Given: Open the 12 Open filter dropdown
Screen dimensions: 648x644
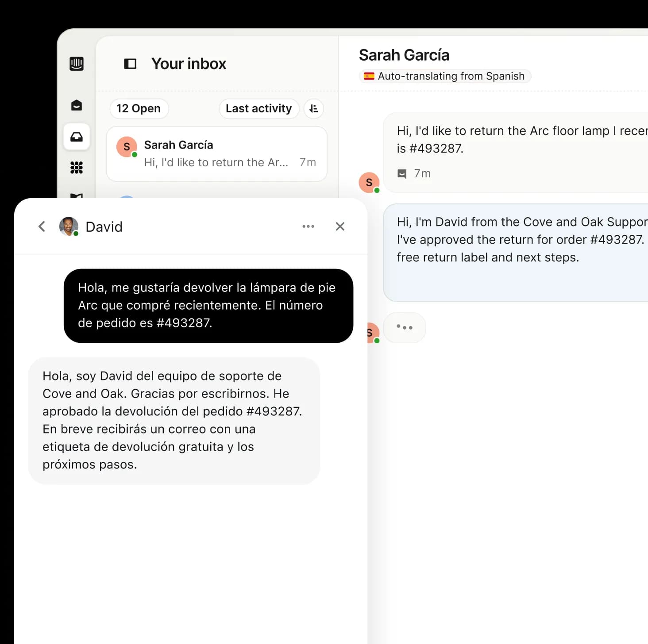Looking at the screenshot, I should tap(139, 108).
